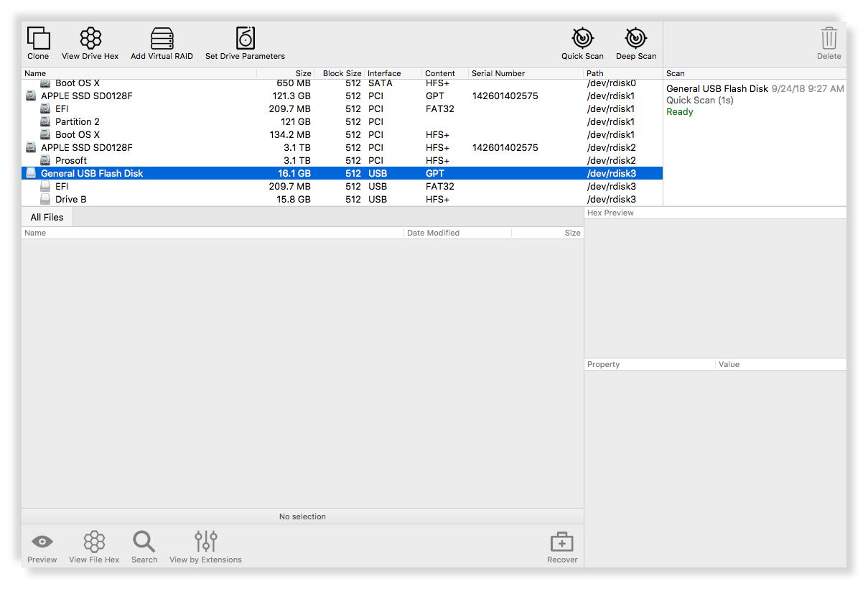This screenshot has width=868, height=589.
Task: Select the Prosoft volume row
Action: click(x=70, y=160)
